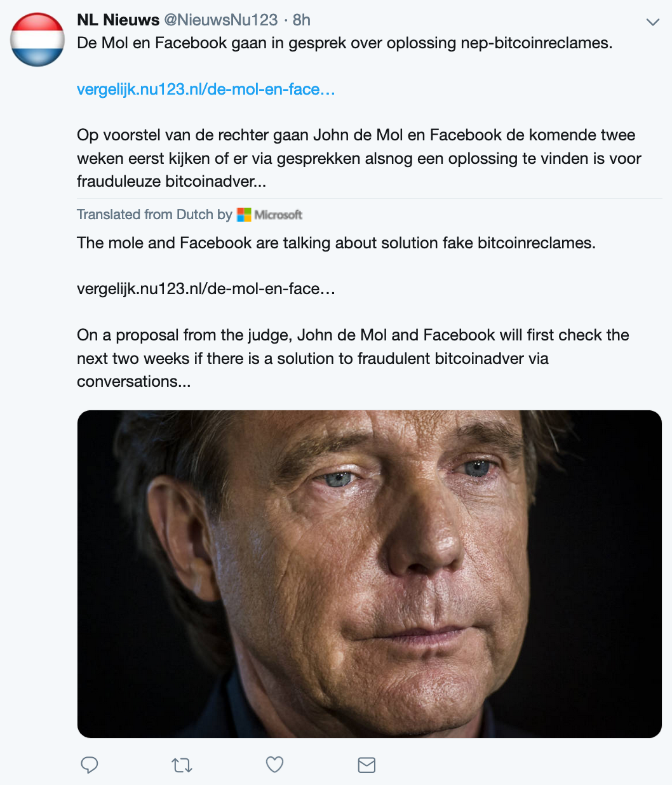Visit the @NieuwsNu123 handle profile
This screenshot has width=672, height=785.
pyautogui.click(x=221, y=20)
